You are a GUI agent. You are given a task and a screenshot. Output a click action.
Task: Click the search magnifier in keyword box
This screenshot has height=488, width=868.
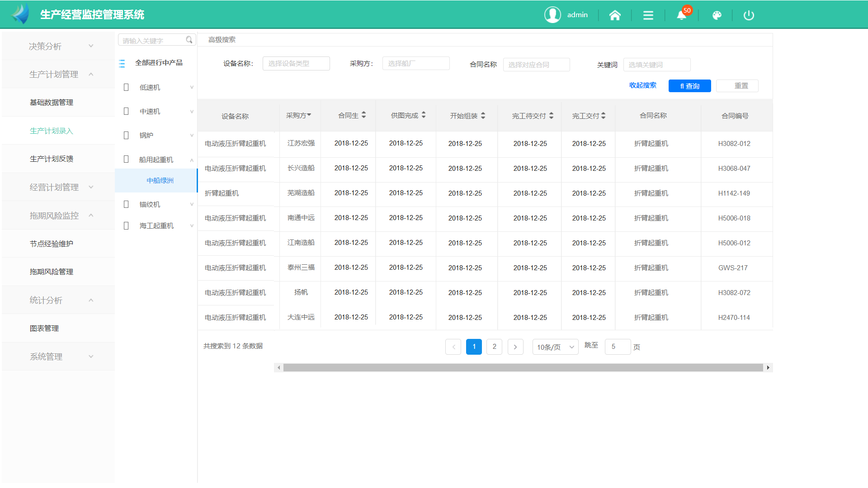tap(189, 40)
